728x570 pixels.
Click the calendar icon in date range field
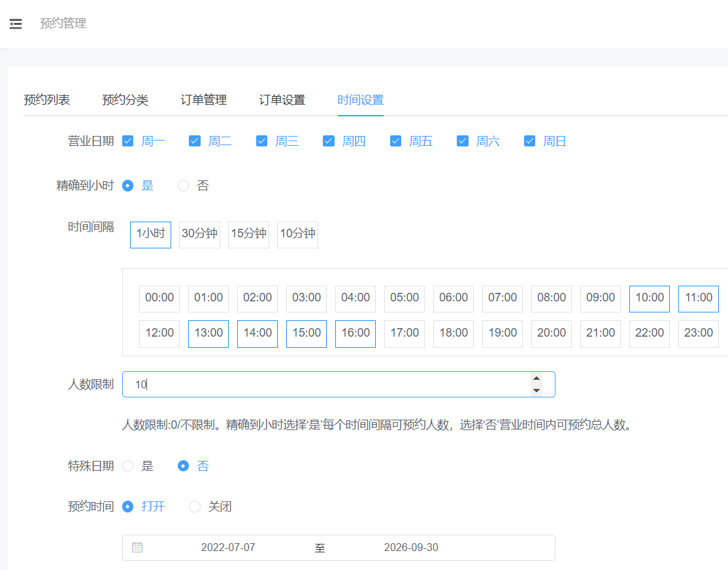(x=137, y=547)
